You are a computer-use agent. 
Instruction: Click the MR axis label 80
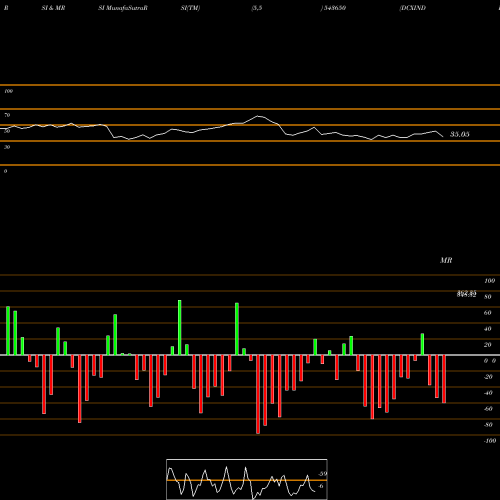click(488, 297)
